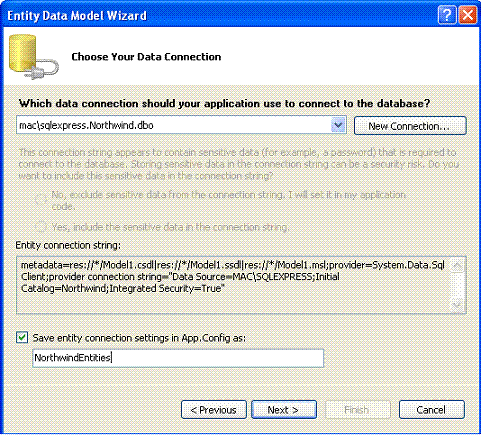
Task: Click the connection string scrollbar up arrow
Action: point(457,266)
